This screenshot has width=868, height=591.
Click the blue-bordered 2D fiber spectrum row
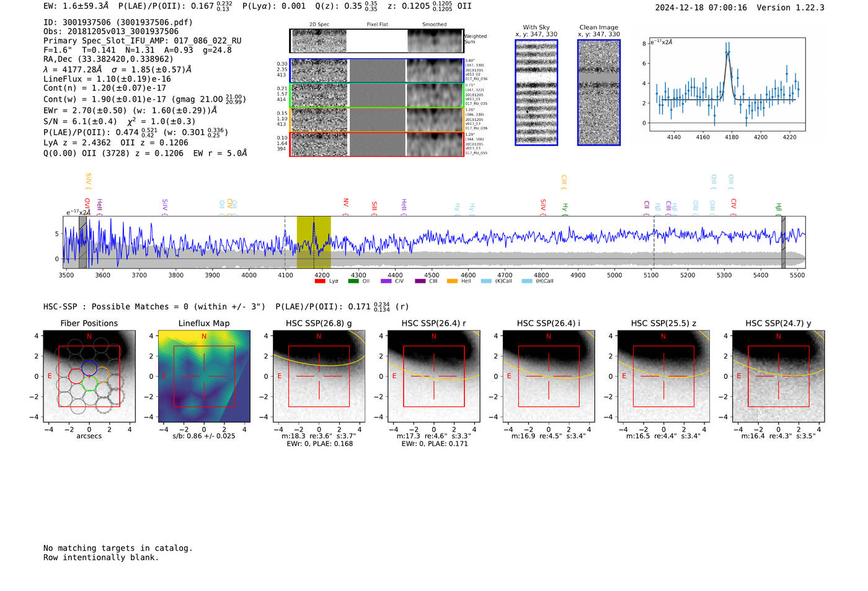(376, 71)
